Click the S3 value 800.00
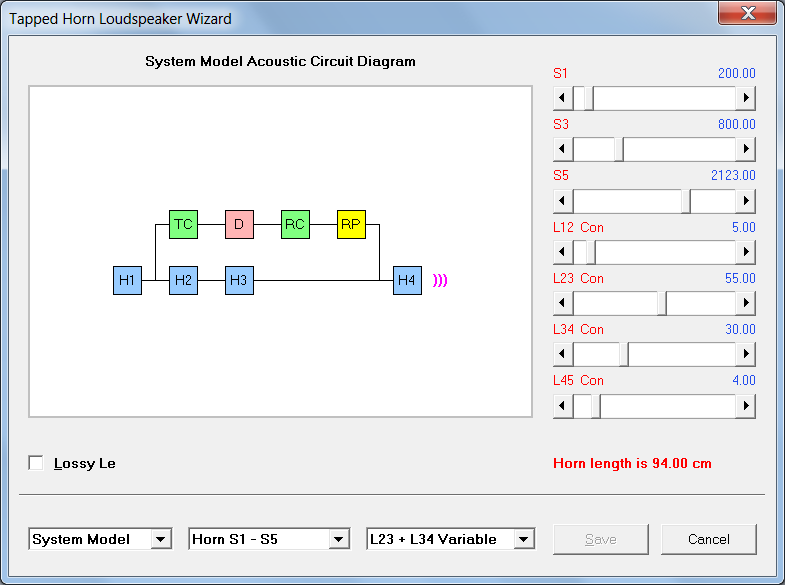This screenshot has height=585, width=785. (736, 125)
